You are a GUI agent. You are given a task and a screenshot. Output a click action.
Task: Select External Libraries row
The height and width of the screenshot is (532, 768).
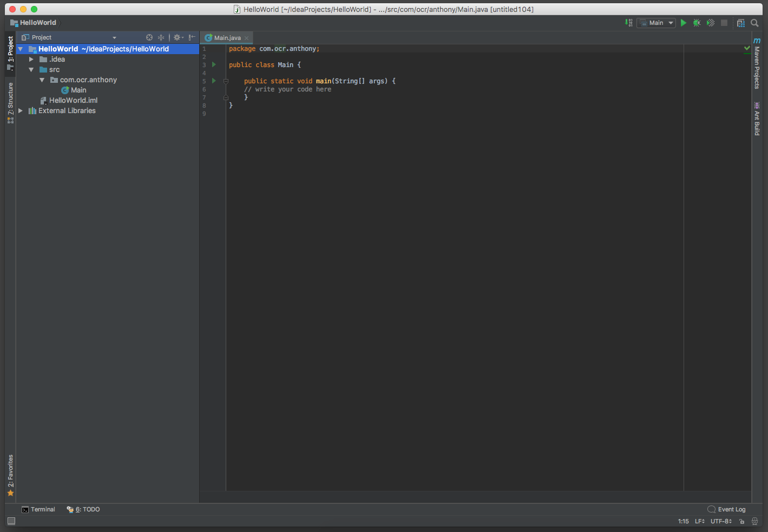[108, 110]
